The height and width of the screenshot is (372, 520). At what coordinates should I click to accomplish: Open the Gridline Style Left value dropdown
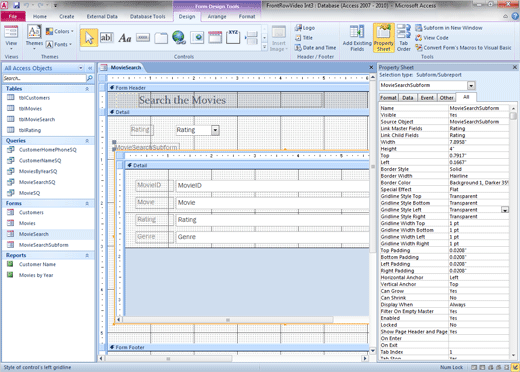coord(505,210)
